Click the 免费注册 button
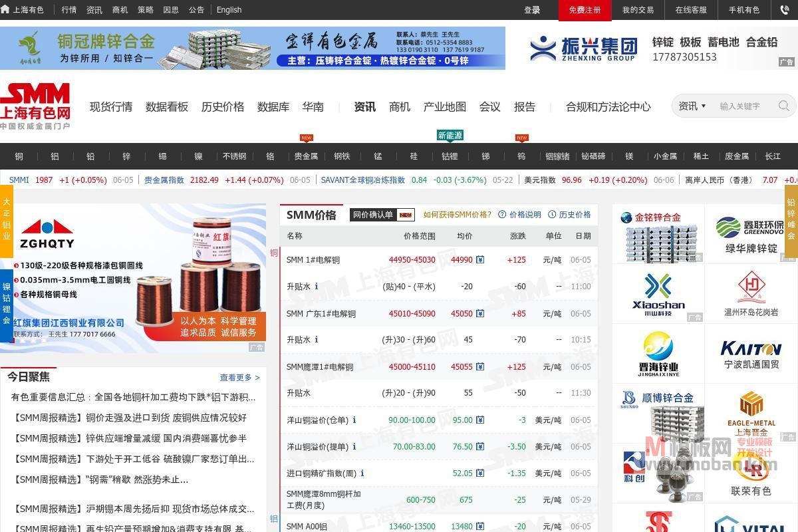The height and width of the screenshot is (532, 798). 585,10
